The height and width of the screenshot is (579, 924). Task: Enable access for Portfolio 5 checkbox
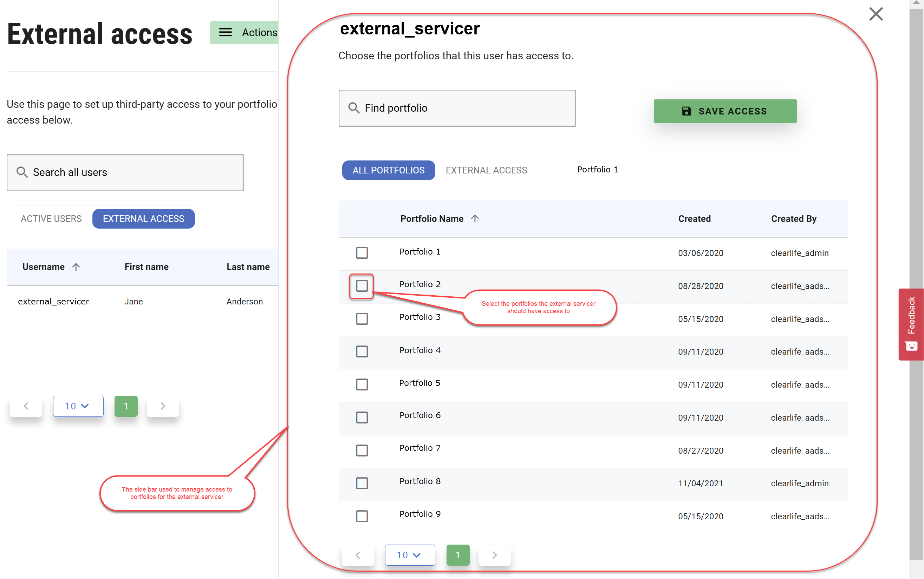pyautogui.click(x=362, y=384)
